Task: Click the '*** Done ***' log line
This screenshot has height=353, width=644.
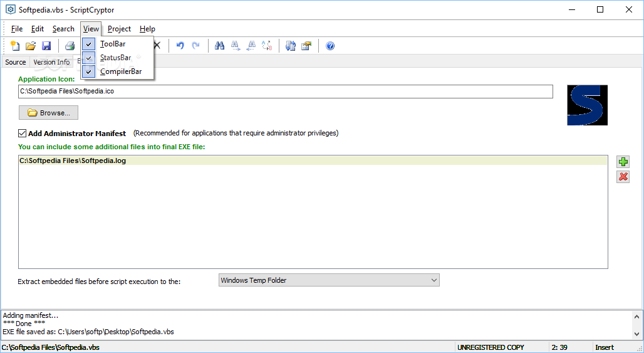Action: (24, 324)
